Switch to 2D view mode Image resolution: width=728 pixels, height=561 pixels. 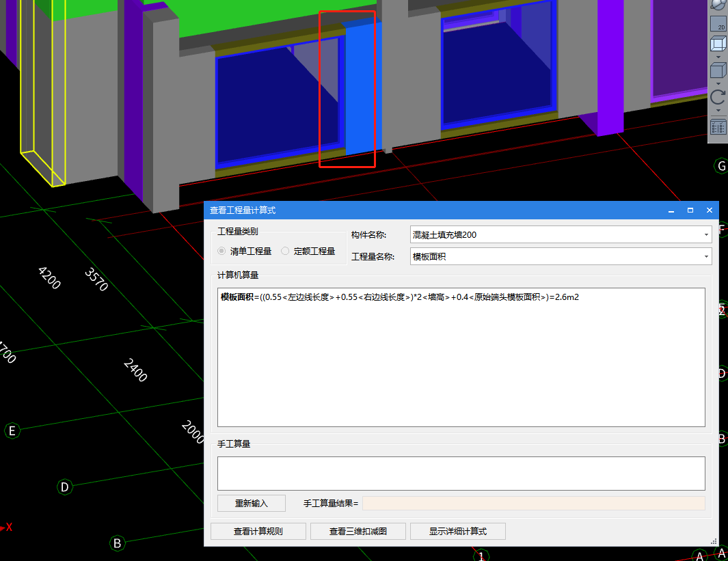point(718,24)
